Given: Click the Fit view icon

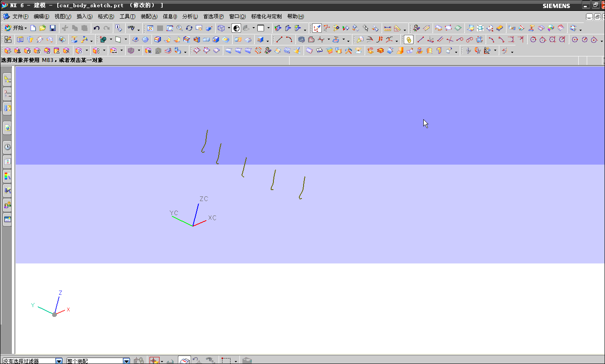Looking at the screenshot, I should point(150,28).
